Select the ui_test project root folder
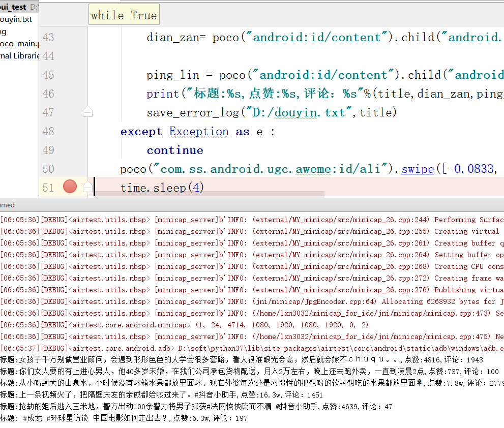This screenshot has width=504, height=428. click(13, 7)
